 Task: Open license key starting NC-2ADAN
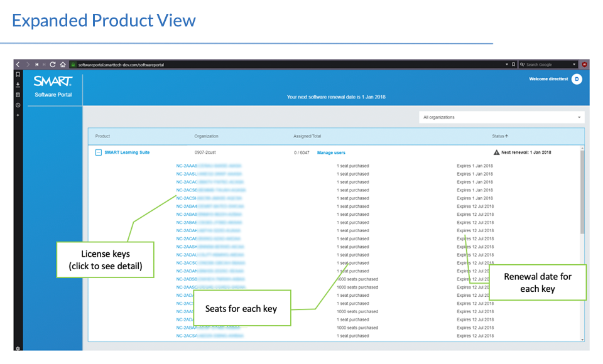point(210,271)
